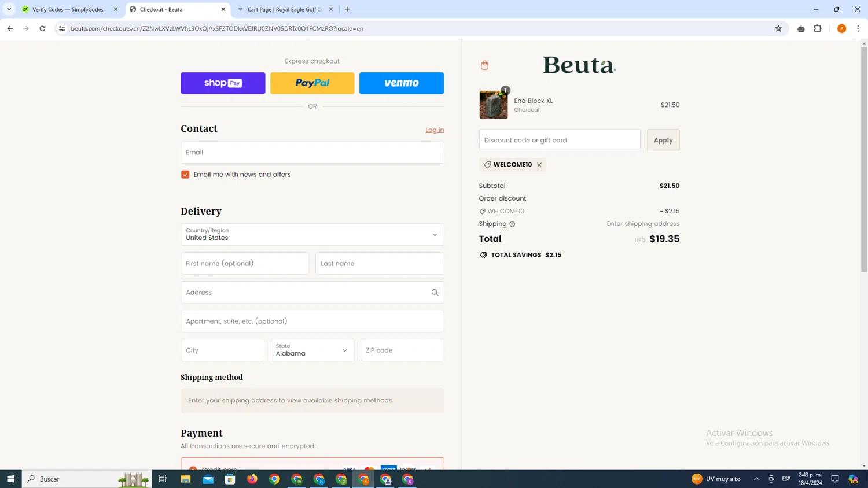868x488 pixels.
Task: Close the Verify Codes SimplyCodes tab
Action: pyautogui.click(x=116, y=9)
